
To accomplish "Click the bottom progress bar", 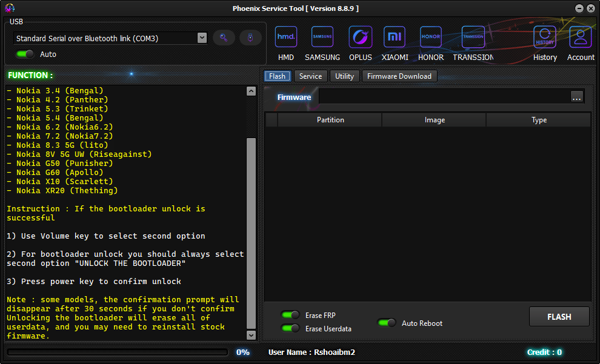I will (x=117, y=352).
